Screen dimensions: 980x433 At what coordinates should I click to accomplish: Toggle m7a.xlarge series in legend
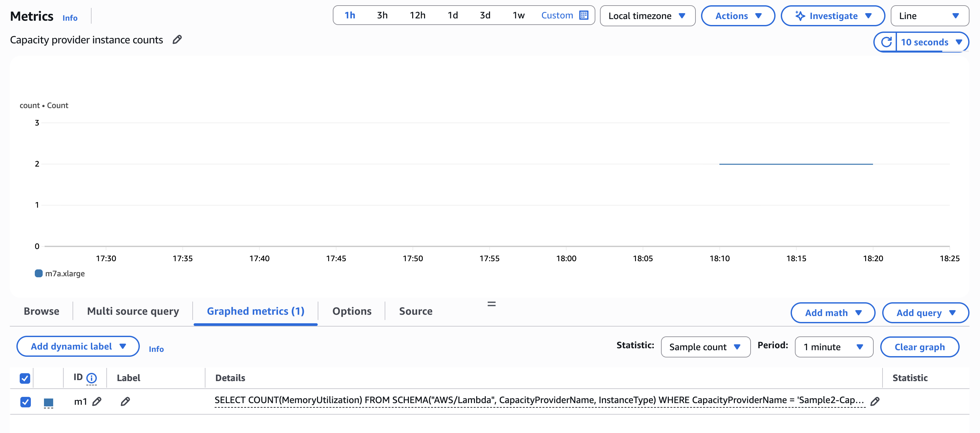click(x=60, y=273)
